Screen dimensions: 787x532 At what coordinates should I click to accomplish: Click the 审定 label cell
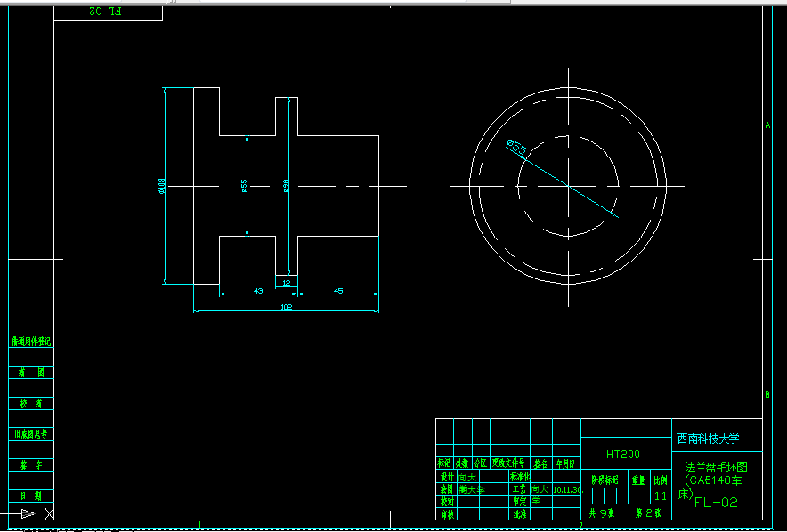click(519, 501)
